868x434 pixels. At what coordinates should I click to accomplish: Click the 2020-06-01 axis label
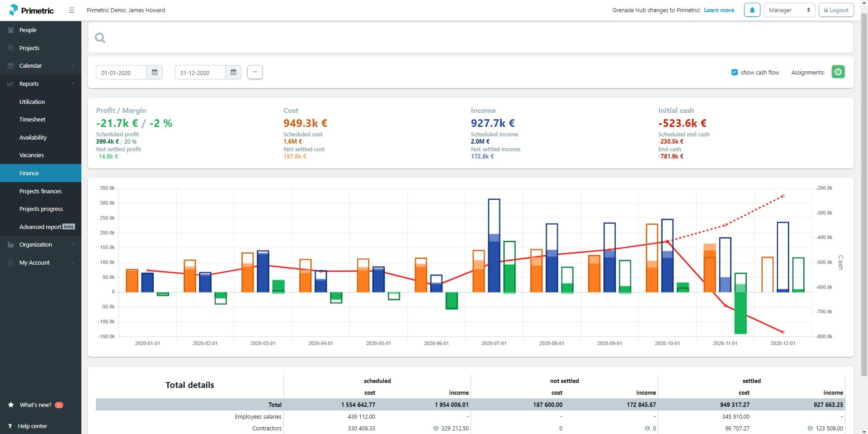tap(436, 343)
